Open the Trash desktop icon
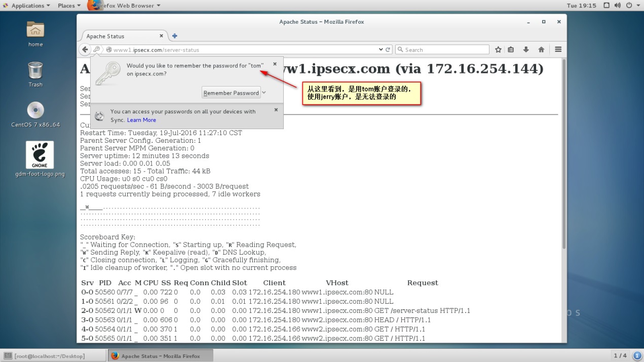This screenshot has height=362, width=644. (x=35, y=74)
